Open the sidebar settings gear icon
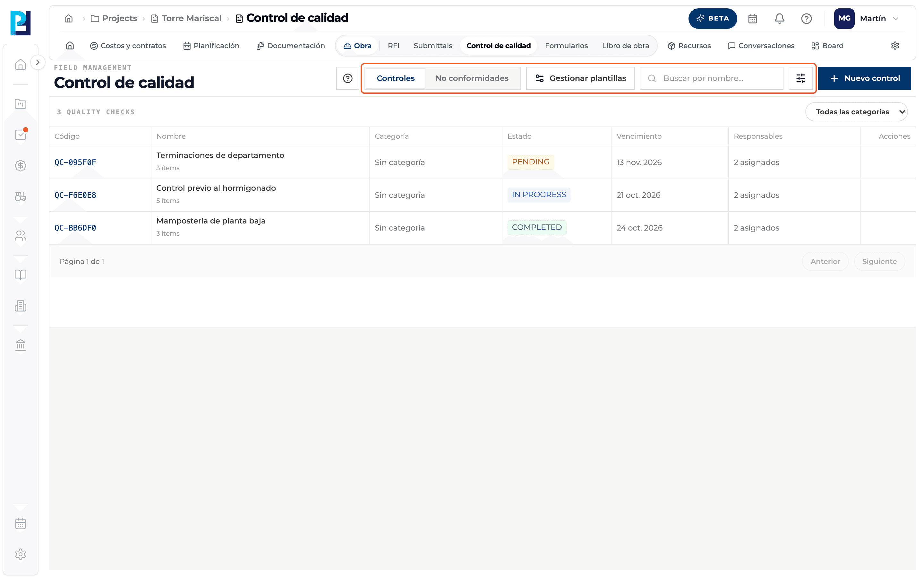Image resolution: width=924 pixels, height=578 pixels. (20, 554)
